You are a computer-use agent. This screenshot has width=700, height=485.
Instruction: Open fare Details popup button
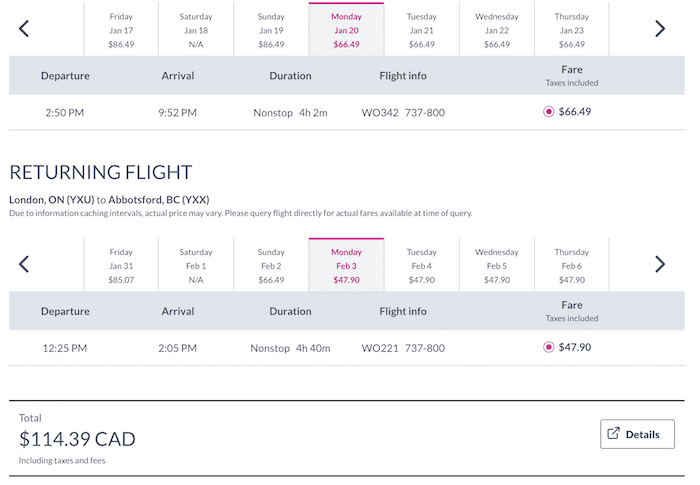(x=637, y=434)
